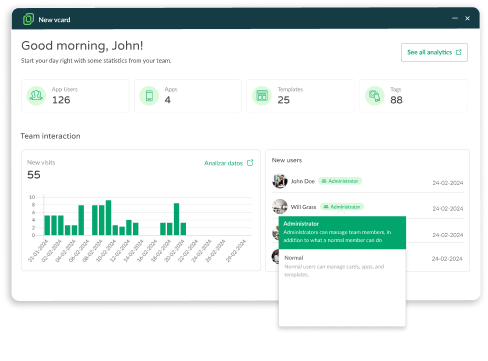Screen dimensions: 488x361
Task: Select the Administrator role option
Action: tap(342, 232)
